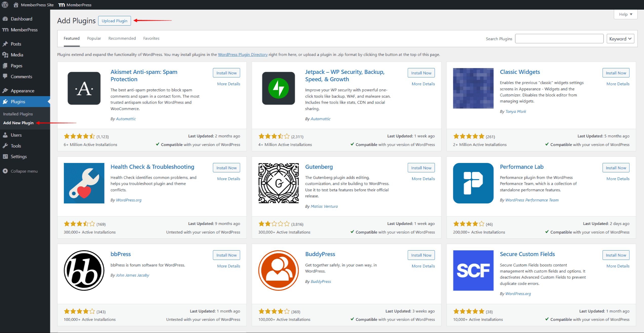This screenshot has width=644, height=333.
Task: Open the Dashboard menu icon
Action: [5, 19]
